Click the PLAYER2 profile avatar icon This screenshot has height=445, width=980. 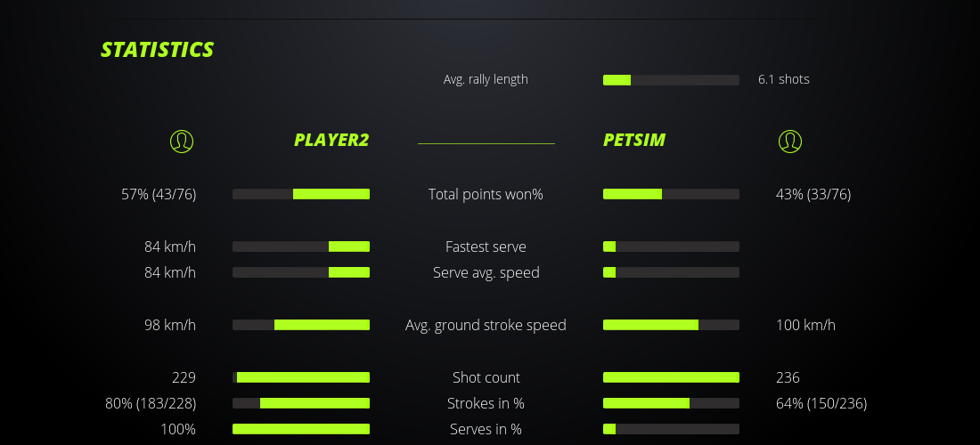pyautogui.click(x=182, y=141)
